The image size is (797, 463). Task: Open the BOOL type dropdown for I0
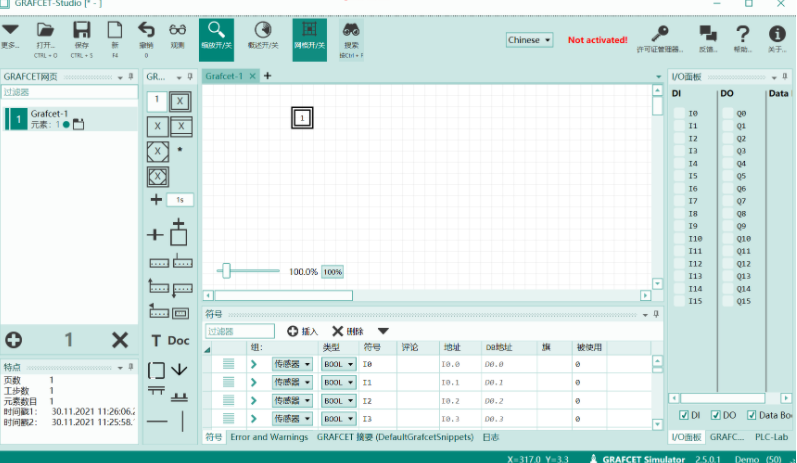(x=339, y=365)
